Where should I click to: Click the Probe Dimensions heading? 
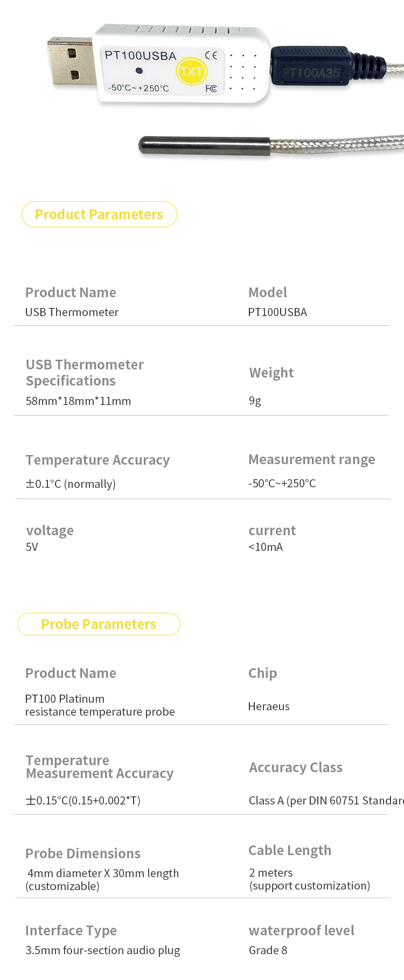pyautogui.click(x=83, y=853)
